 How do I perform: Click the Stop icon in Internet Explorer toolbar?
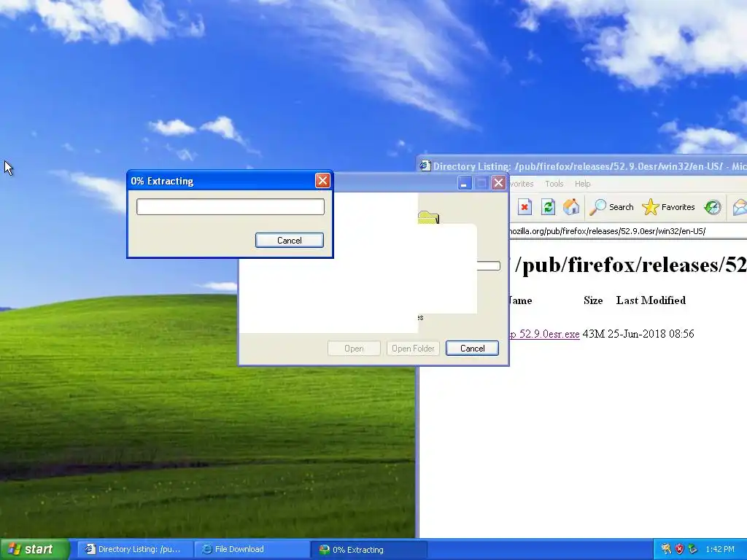[x=525, y=207]
